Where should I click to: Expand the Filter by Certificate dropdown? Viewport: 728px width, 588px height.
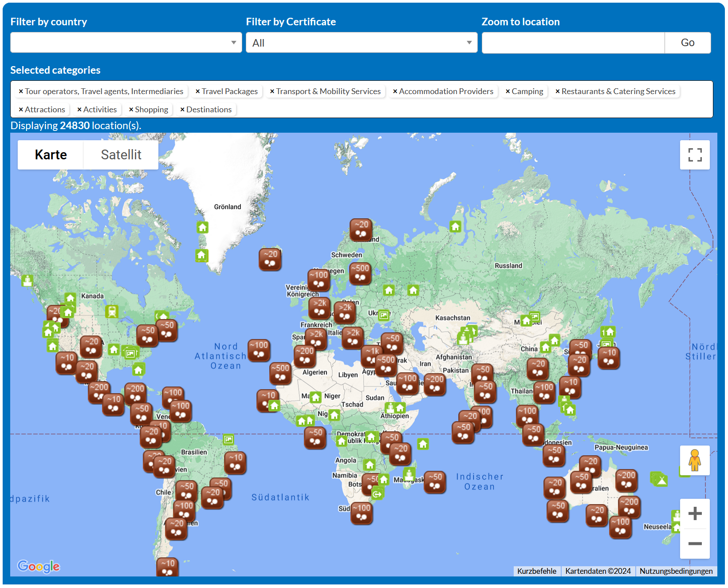(x=362, y=43)
